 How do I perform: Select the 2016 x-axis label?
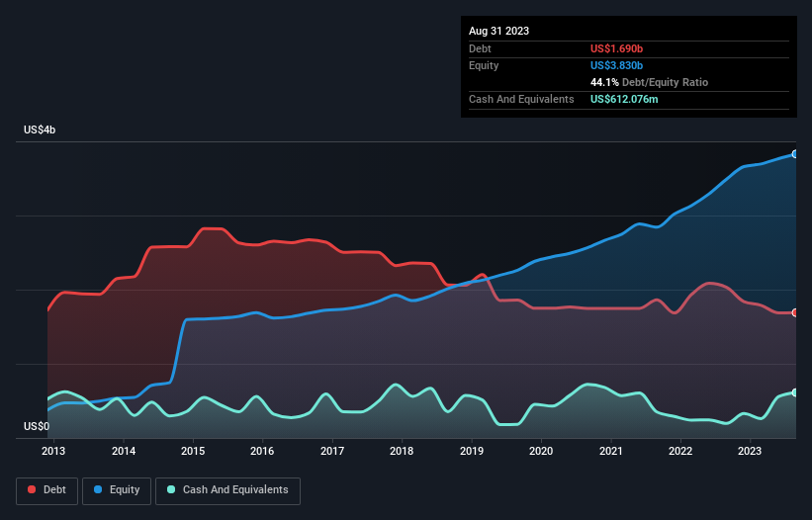pos(262,451)
